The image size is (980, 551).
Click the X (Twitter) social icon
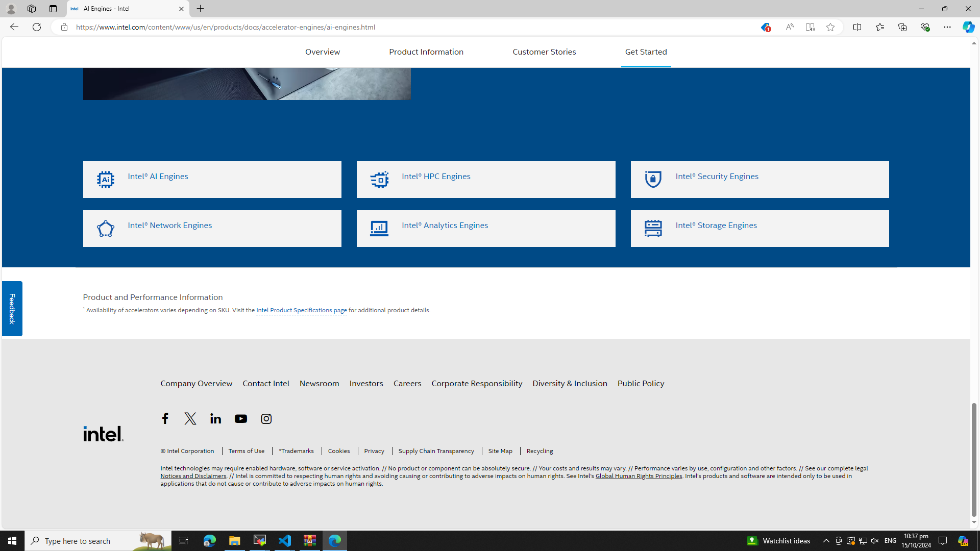(190, 418)
